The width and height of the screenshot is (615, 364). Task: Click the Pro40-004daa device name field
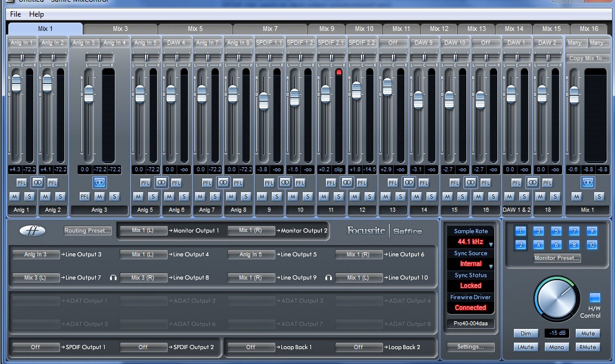pos(470,324)
